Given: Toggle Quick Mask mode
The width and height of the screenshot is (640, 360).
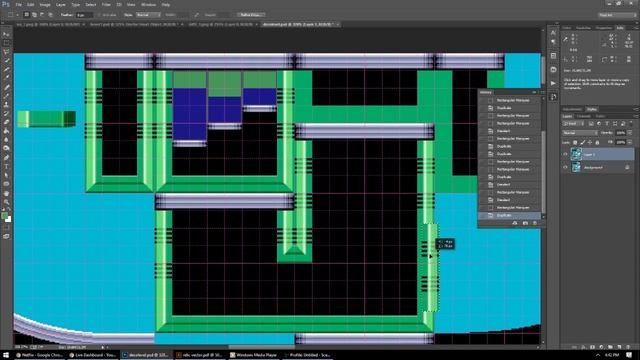Looking at the screenshot, I should [6, 228].
